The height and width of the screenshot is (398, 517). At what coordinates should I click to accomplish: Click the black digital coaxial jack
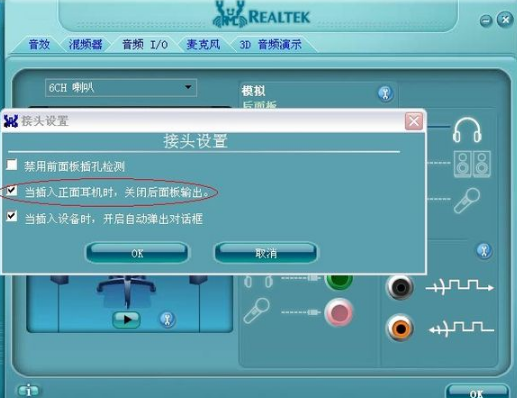[x=400, y=287]
